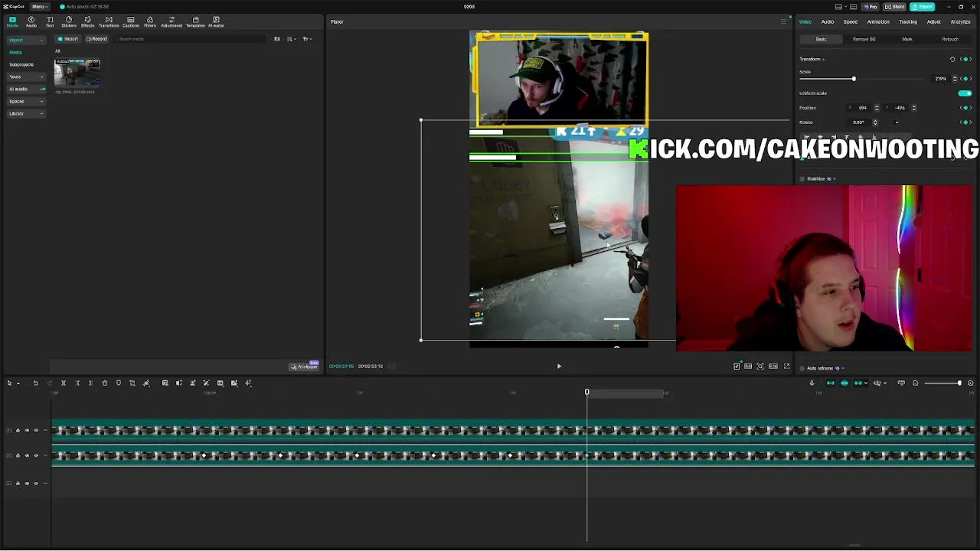Click the undo icon in timeline toolbar
The image size is (980, 551).
(x=35, y=383)
